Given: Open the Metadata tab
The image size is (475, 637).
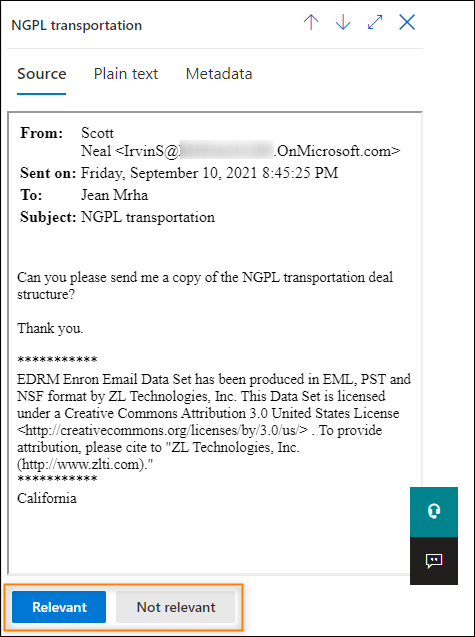Looking at the screenshot, I should pyautogui.click(x=219, y=74).
